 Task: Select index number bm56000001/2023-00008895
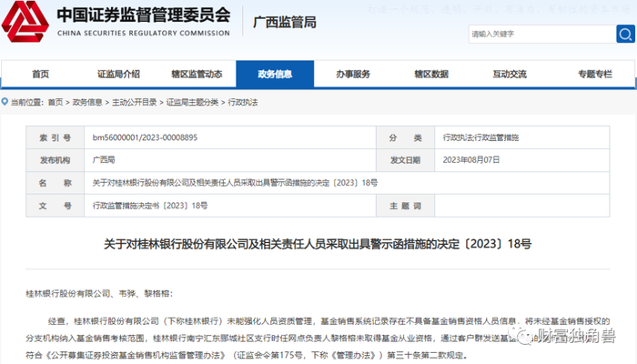(145, 137)
